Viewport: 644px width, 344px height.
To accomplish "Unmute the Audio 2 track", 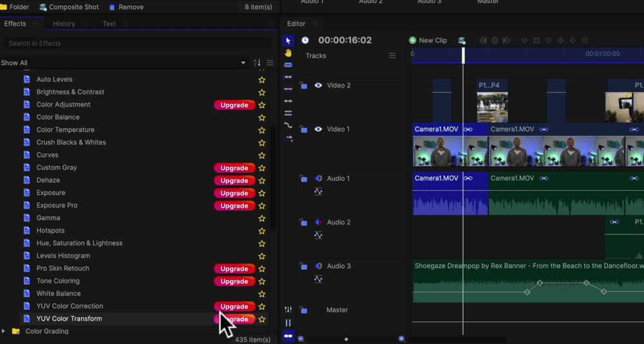I will (x=318, y=222).
